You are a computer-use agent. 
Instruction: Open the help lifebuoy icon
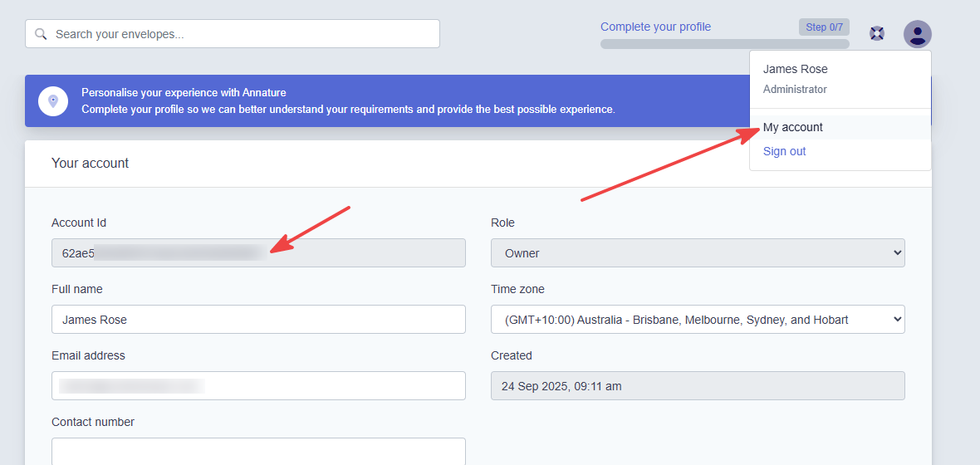pyautogui.click(x=877, y=34)
